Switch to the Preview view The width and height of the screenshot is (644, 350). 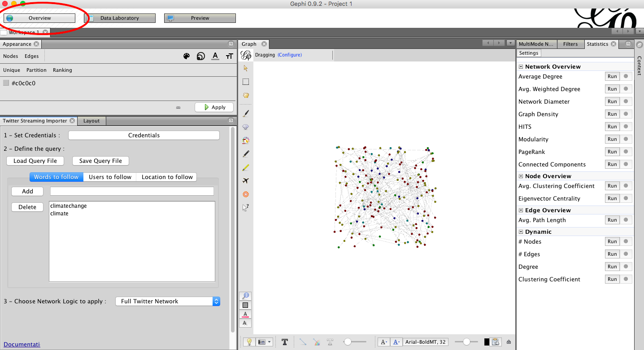coord(200,18)
